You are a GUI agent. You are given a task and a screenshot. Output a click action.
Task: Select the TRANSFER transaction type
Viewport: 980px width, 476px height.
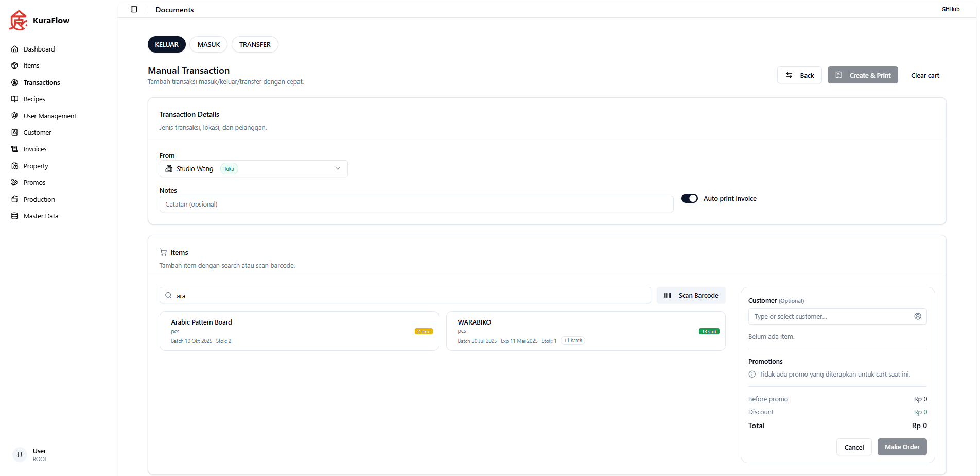point(255,44)
